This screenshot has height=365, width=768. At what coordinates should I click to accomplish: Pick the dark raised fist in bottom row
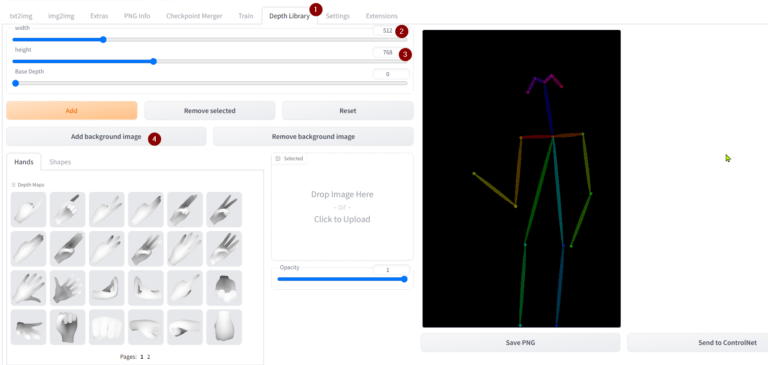pos(68,327)
